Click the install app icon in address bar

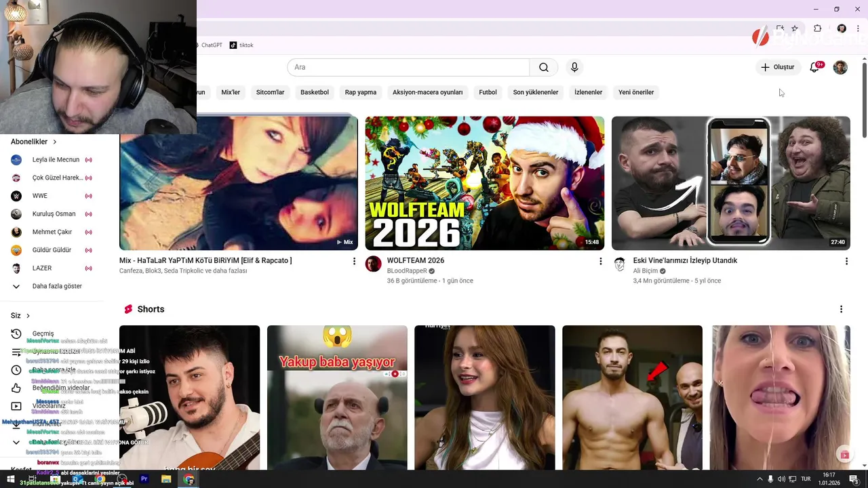(780, 28)
